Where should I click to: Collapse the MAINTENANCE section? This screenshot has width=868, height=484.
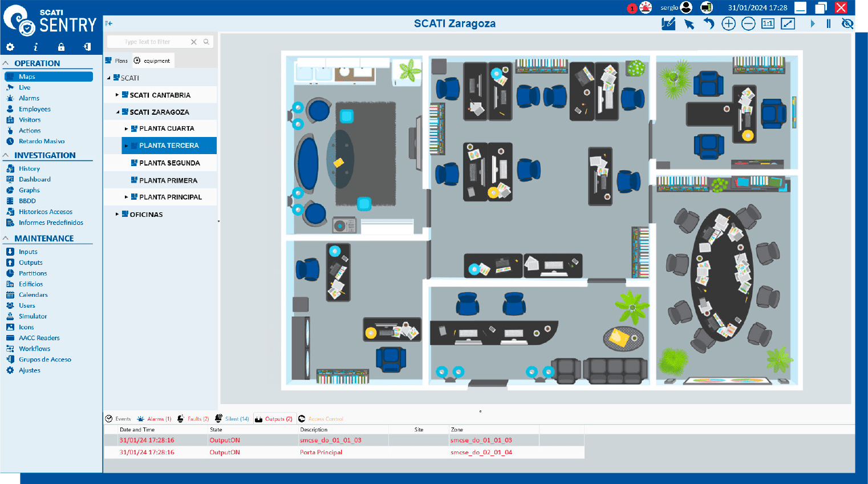click(6, 239)
